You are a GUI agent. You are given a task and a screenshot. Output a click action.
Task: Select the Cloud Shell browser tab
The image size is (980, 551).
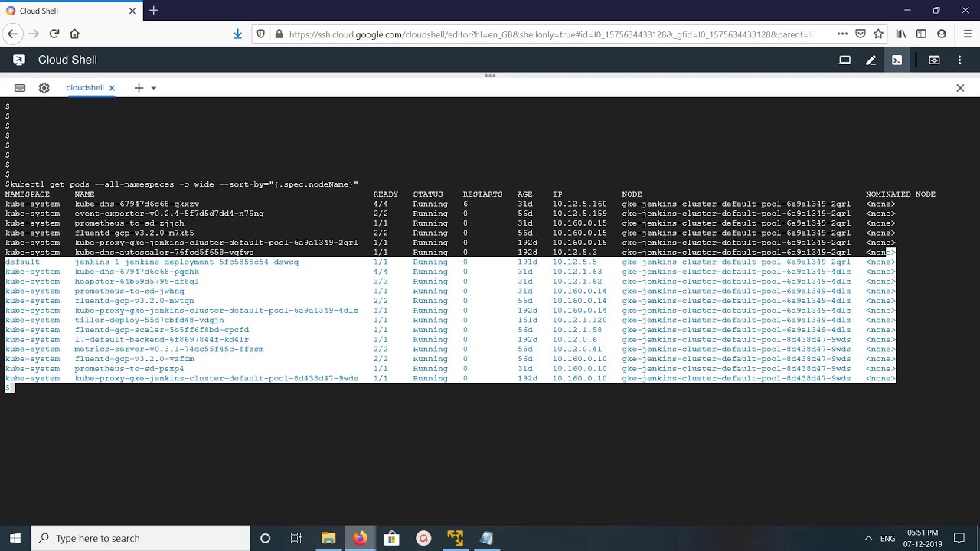tap(70, 11)
